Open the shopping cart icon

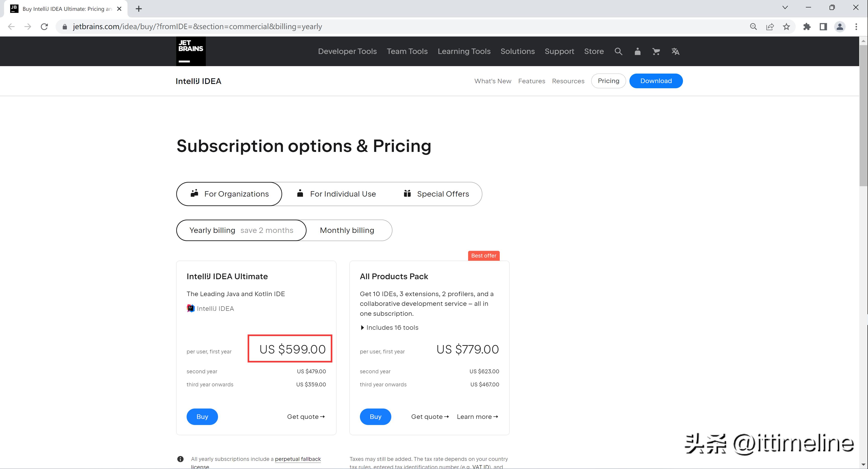(x=656, y=51)
